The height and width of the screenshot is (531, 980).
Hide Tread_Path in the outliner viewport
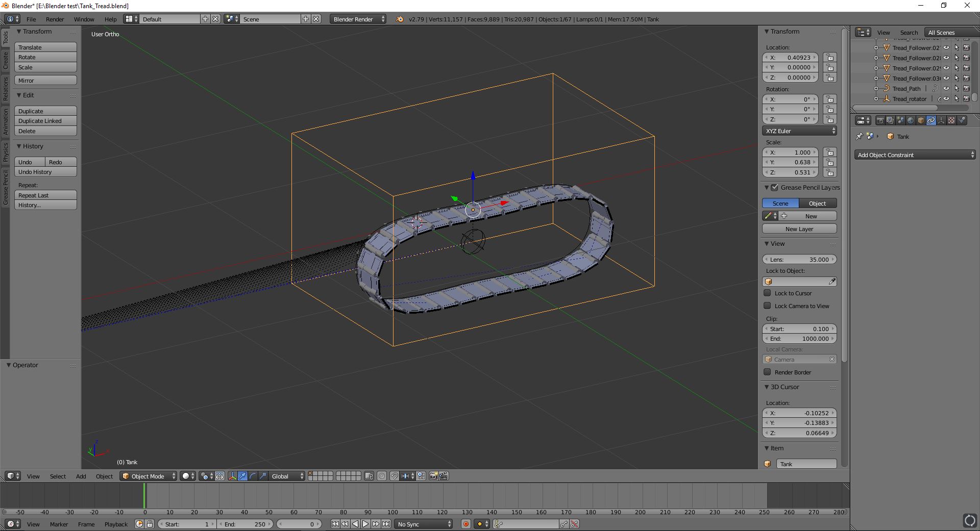(946, 88)
